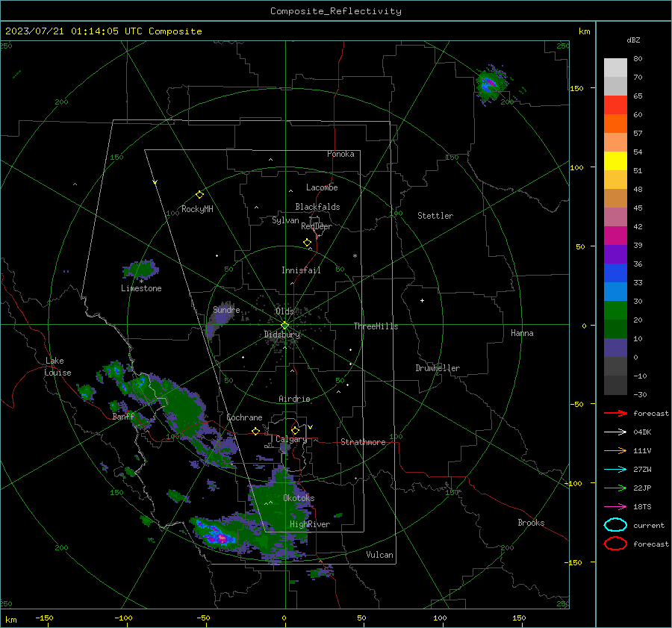Select the cyan 'current' ellipse icon
This screenshot has width=672, height=628.
point(615,525)
